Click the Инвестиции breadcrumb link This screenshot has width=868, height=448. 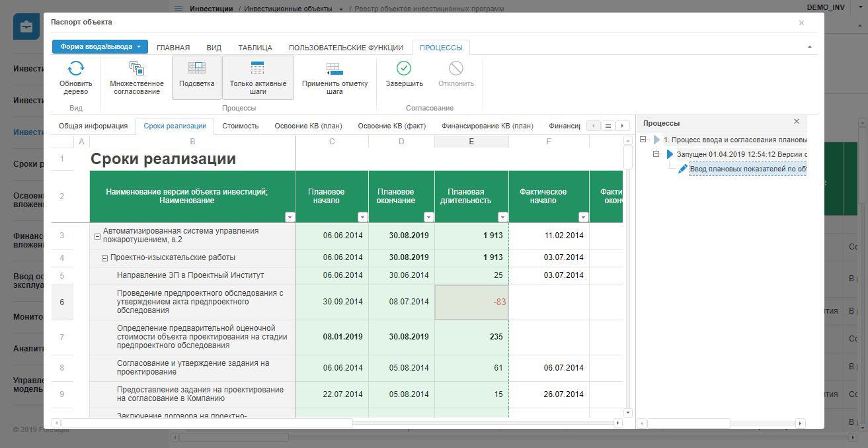coord(211,9)
